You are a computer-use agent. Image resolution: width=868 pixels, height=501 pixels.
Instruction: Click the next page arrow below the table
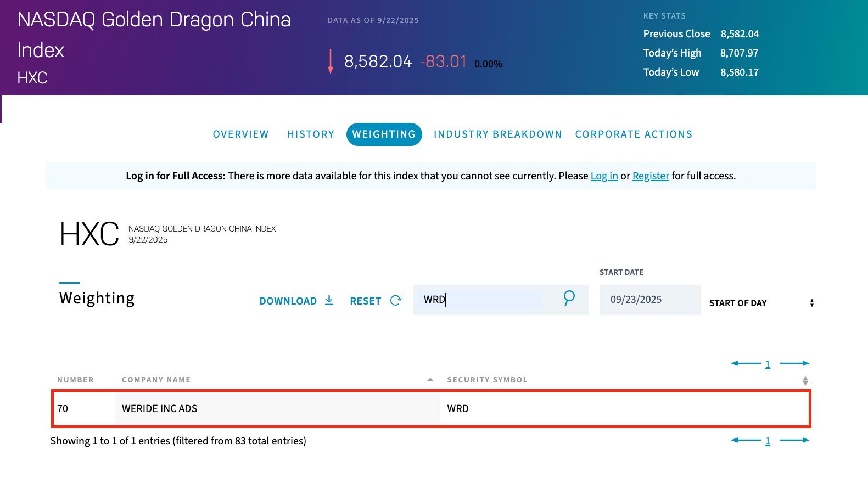(x=794, y=440)
